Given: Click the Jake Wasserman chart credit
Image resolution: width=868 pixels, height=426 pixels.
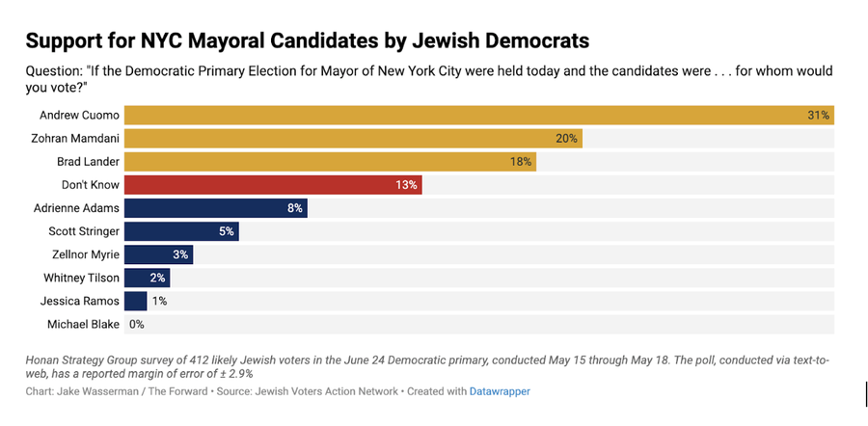Looking at the screenshot, I should (x=117, y=391).
